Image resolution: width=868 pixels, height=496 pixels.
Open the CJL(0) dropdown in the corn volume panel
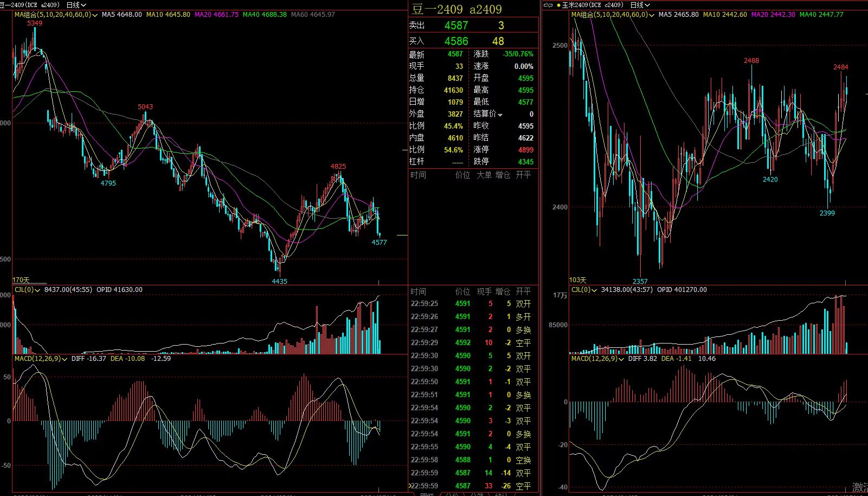click(595, 290)
